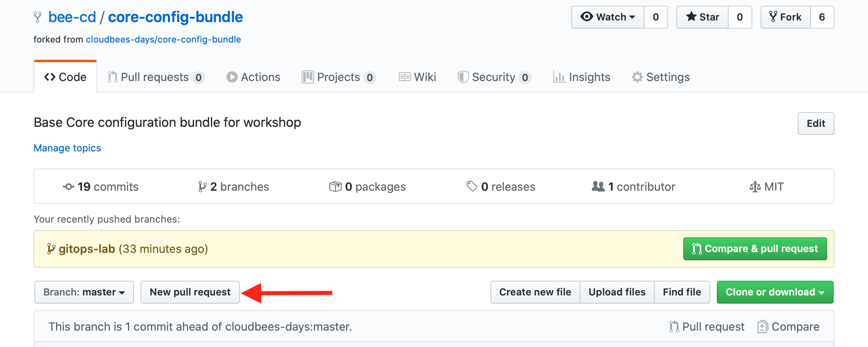The width and height of the screenshot is (868, 347).
Task: Click the commits history icon
Action: [68, 187]
